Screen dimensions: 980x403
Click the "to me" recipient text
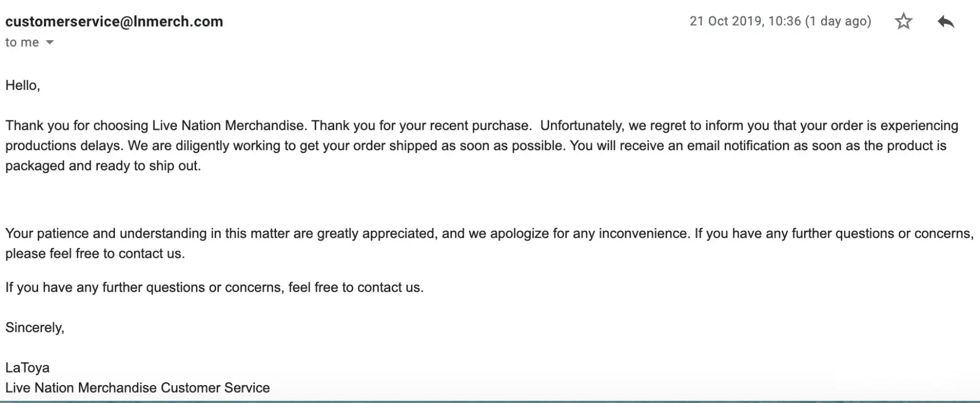[x=22, y=42]
